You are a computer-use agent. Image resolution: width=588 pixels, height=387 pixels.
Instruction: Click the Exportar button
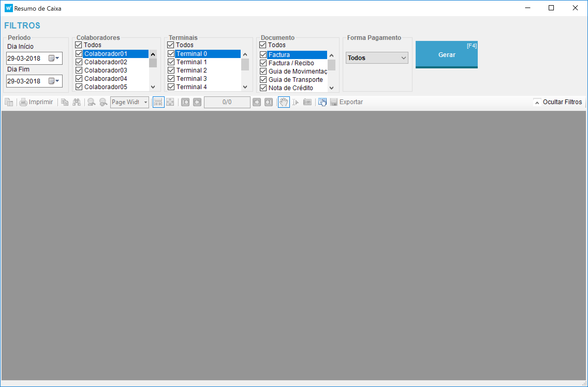point(347,102)
